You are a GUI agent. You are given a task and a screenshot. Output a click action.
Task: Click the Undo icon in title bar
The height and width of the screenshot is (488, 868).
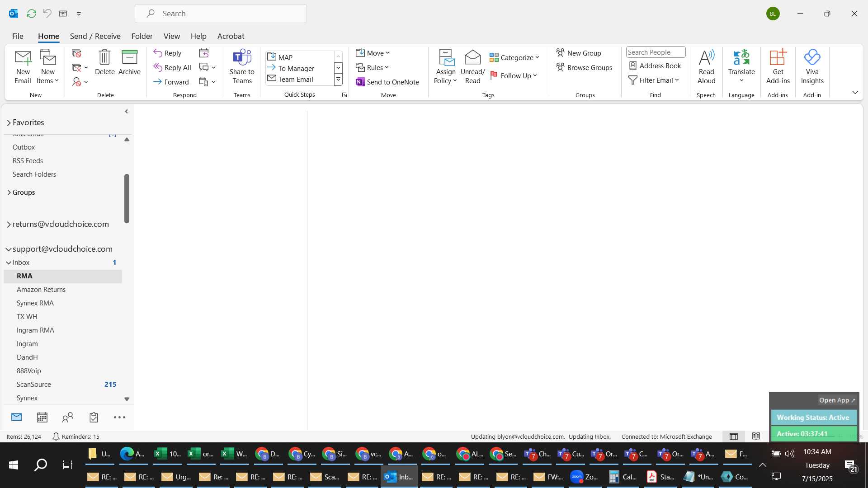click(47, 14)
